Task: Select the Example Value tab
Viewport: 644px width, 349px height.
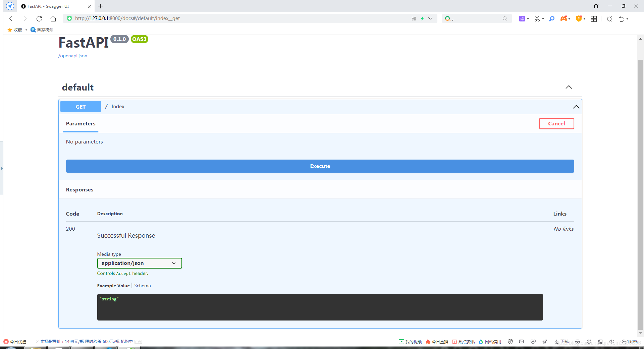Action: (x=113, y=286)
